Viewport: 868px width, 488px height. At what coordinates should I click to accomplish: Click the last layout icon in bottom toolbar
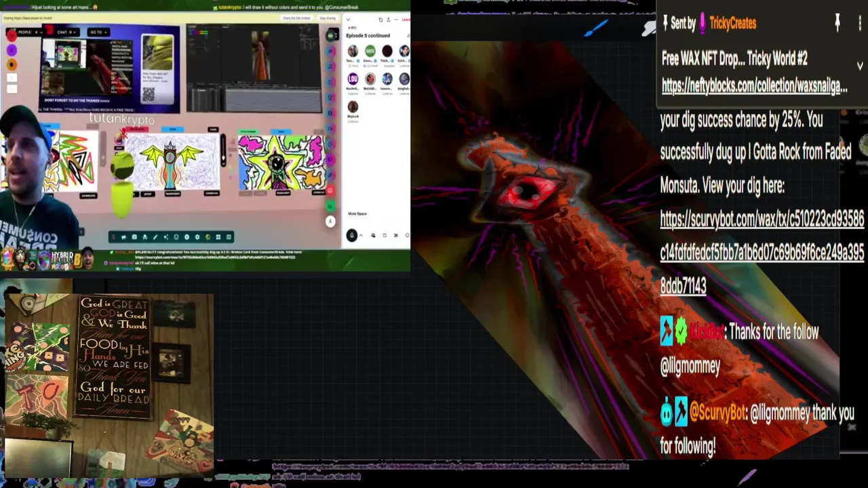(x=229, y=237)
